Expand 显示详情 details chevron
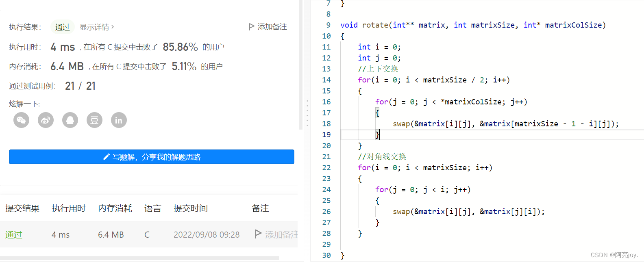The height and width of the screenshot is (262, 644). [x=113, y=27]
